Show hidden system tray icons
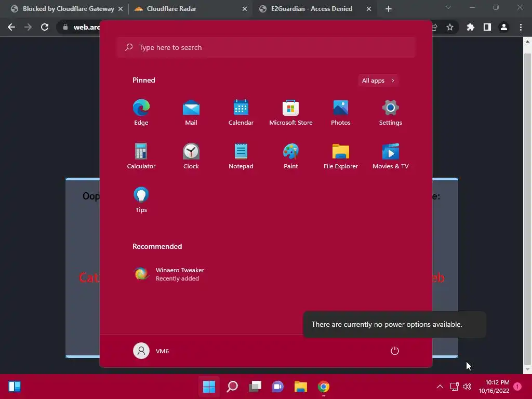 coord(440,387)
